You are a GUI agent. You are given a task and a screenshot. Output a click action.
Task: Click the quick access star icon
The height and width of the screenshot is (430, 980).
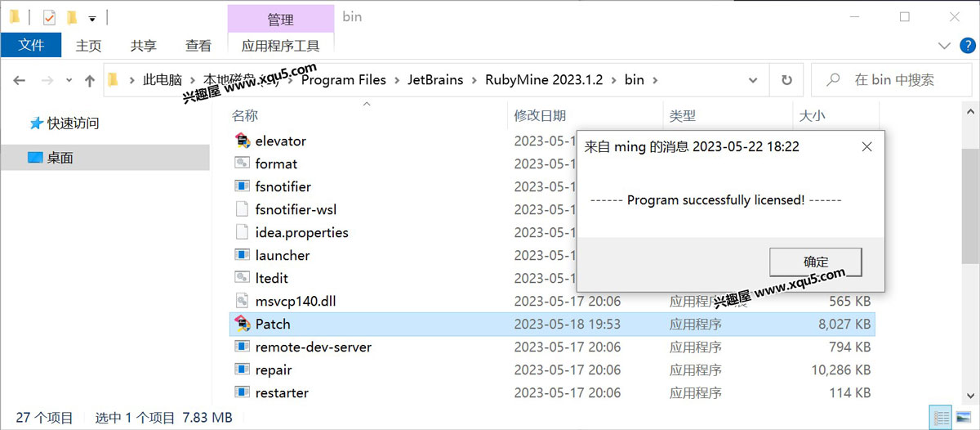coord(36,123)
